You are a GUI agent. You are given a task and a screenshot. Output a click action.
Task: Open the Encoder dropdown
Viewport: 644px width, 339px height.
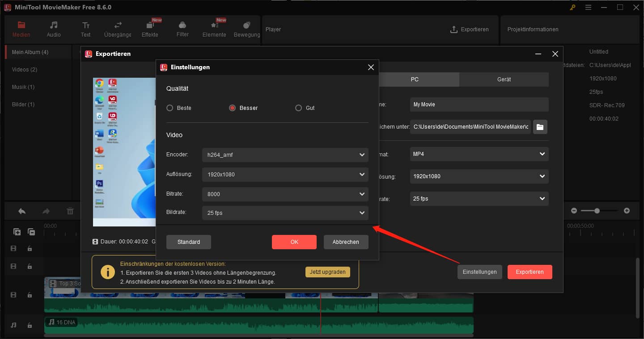click(x=285, y=155)
